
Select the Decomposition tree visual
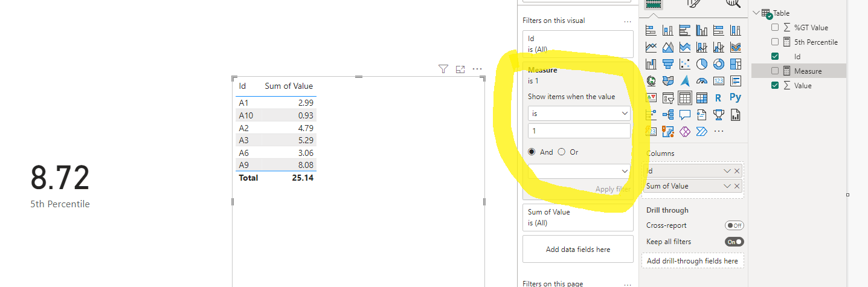pyautogui.click(x=668, y=115)
